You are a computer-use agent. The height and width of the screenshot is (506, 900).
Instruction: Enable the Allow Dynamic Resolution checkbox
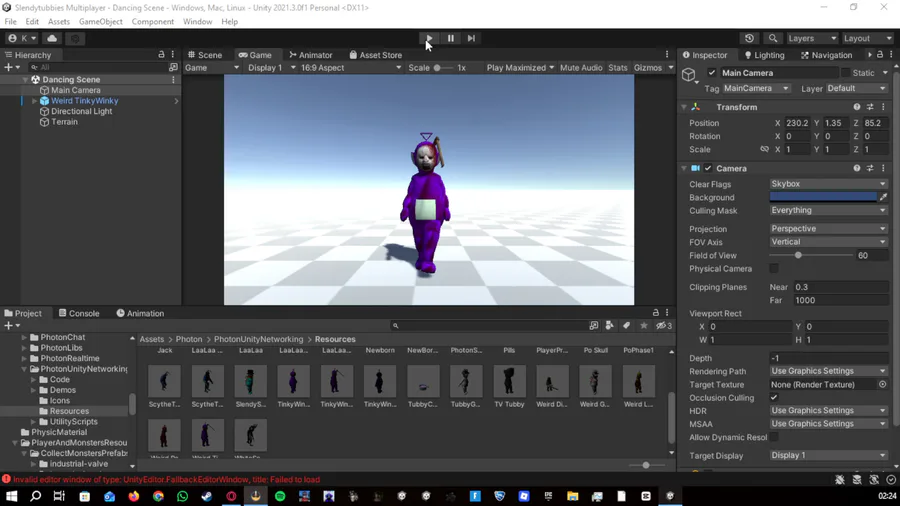(x=774, y=437)
